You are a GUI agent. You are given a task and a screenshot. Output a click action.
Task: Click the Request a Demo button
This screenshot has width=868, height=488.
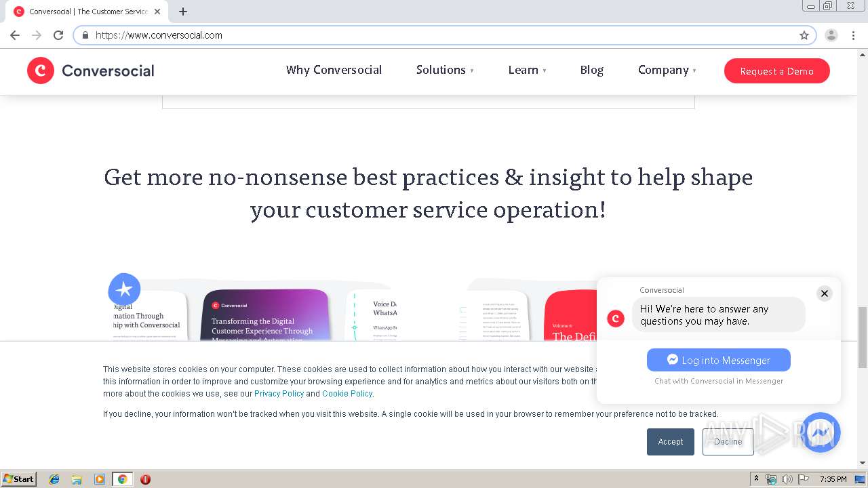(x=777, y=71)
